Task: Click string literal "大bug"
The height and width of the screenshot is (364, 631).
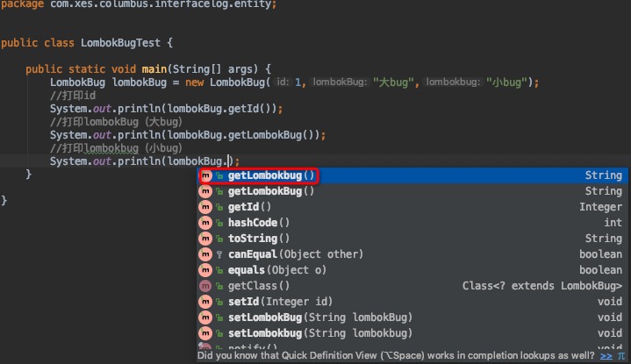Action: pyautogui.click(x=393, y=82)
